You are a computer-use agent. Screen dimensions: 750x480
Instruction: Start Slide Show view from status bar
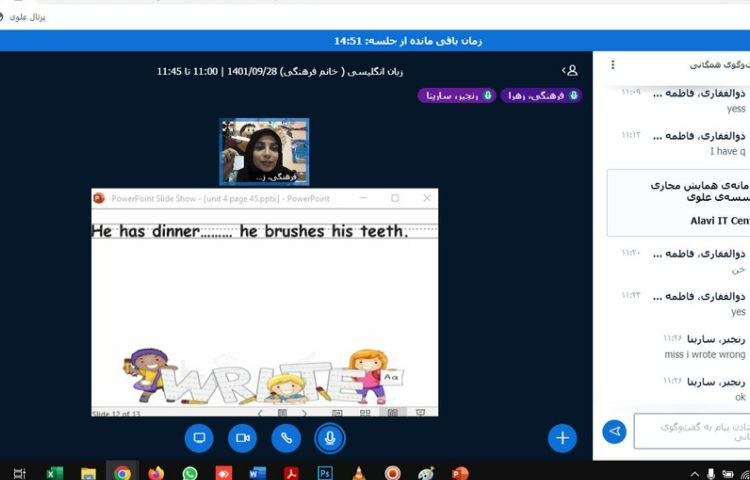[x=420, y=413]
